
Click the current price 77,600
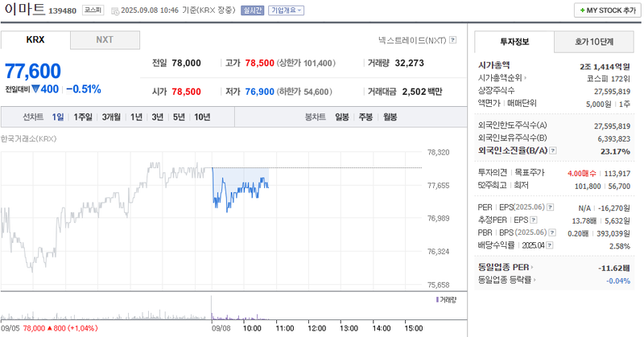pos(33,71)
